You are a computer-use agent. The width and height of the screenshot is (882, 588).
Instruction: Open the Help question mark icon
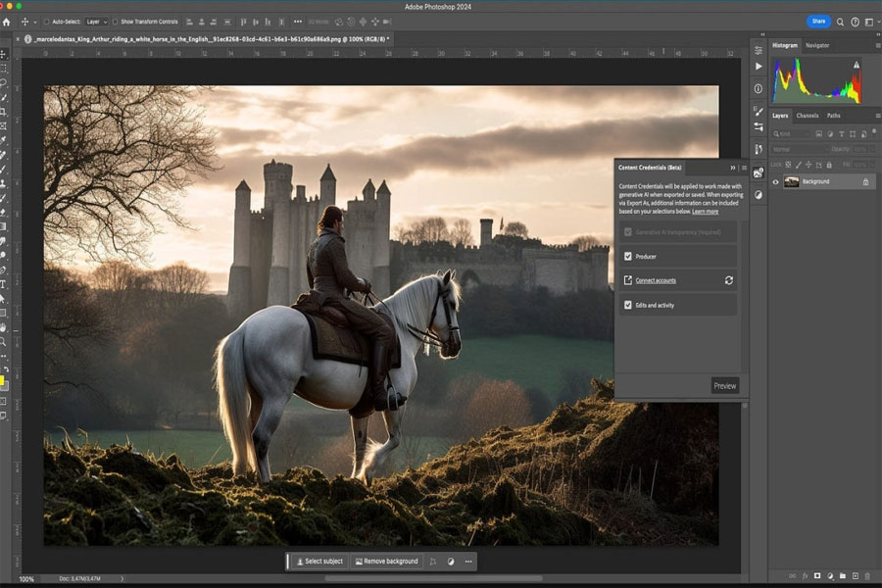click(x=855, y=22)
